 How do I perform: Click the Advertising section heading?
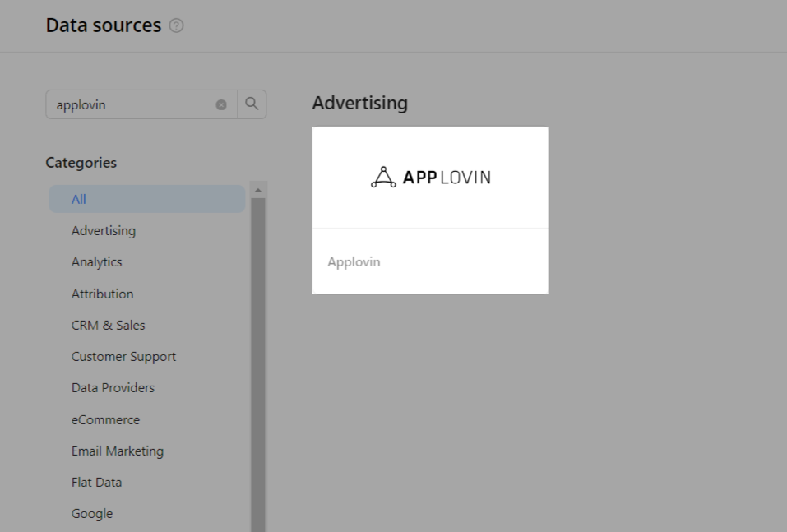[360, 103]
